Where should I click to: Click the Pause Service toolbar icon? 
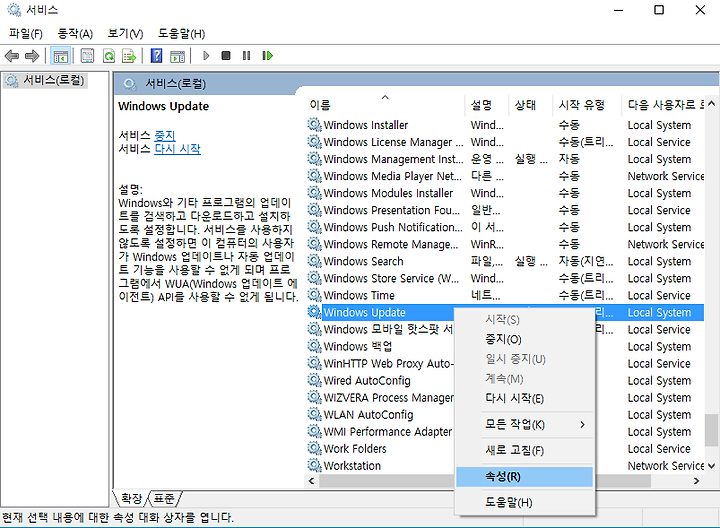click(247, 56)
